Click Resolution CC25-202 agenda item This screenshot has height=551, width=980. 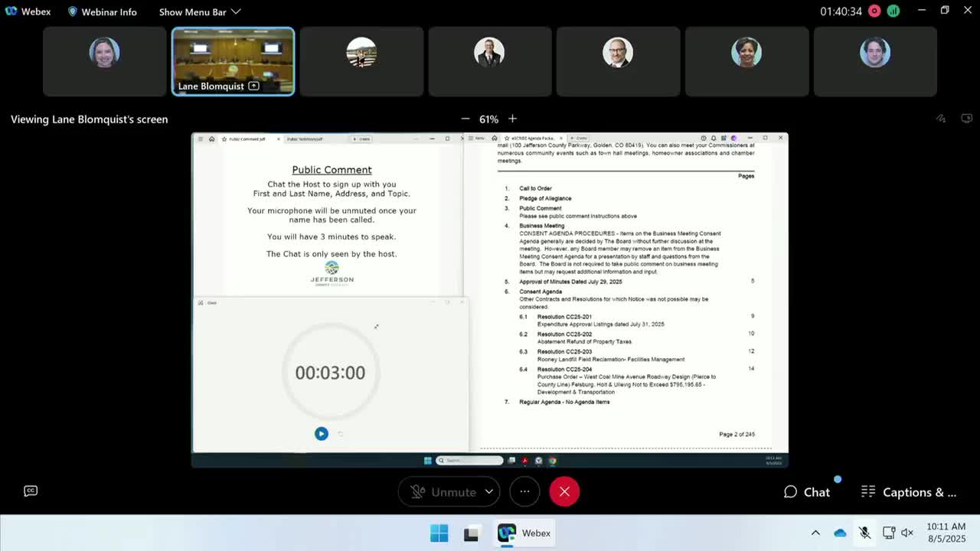[x=564, y=334]
